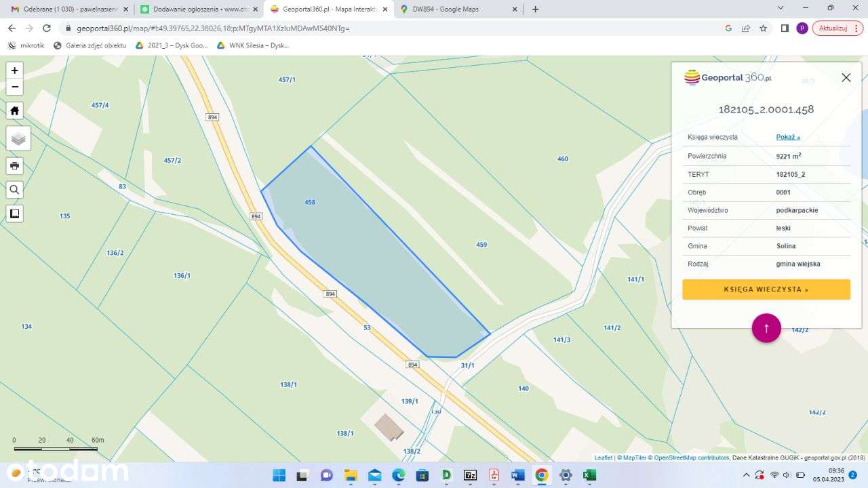Open mikrotik bookmark
The height and width of the screenshot is (488, 868).
click(x=26, y=45)
